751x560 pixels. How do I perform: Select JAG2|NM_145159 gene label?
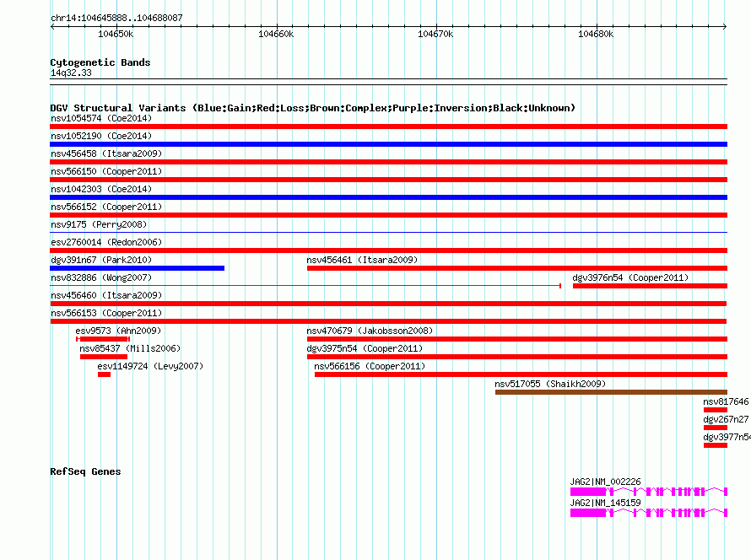tap(605, 503)
